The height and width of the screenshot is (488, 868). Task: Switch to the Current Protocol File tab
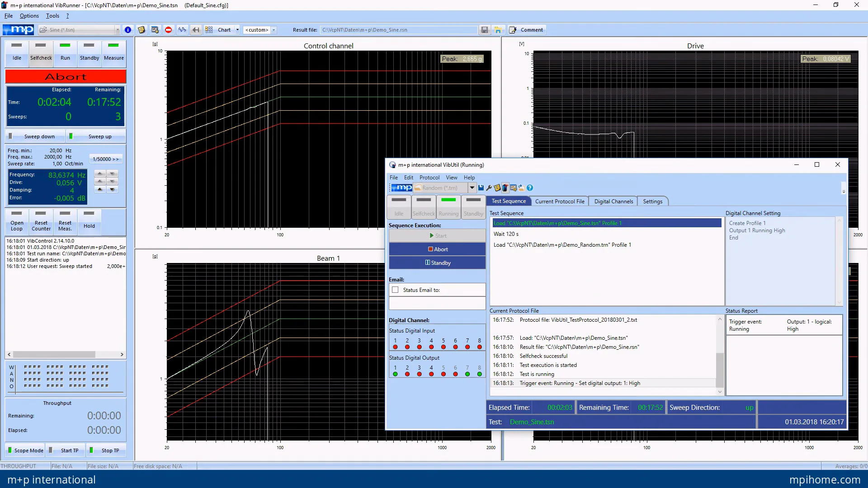point(560,202)
